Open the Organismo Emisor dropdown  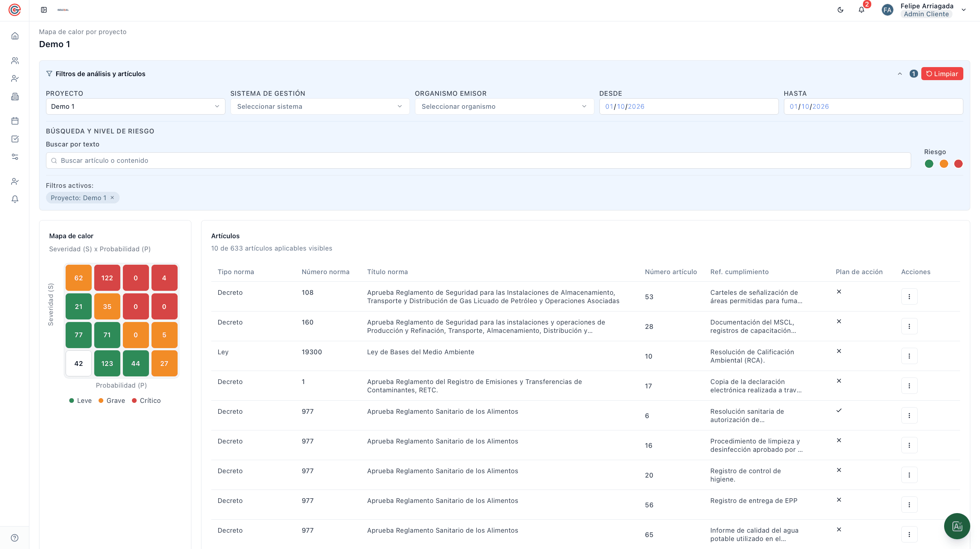[x=504, y=107]
